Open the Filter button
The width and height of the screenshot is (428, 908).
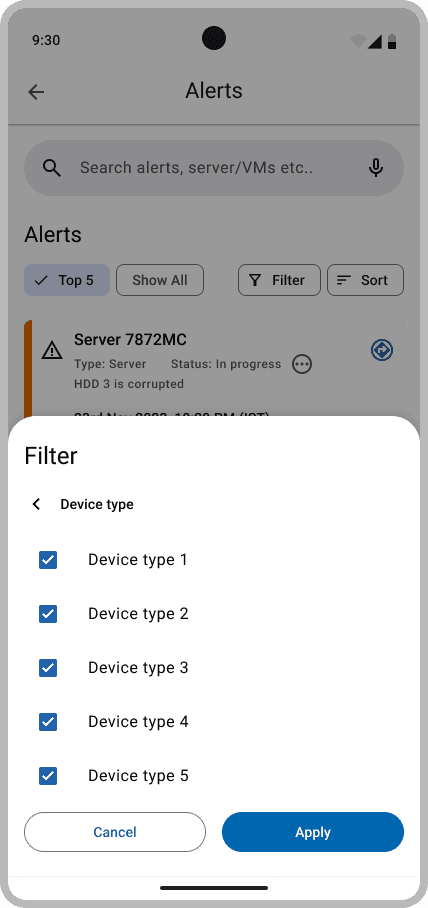279,280
